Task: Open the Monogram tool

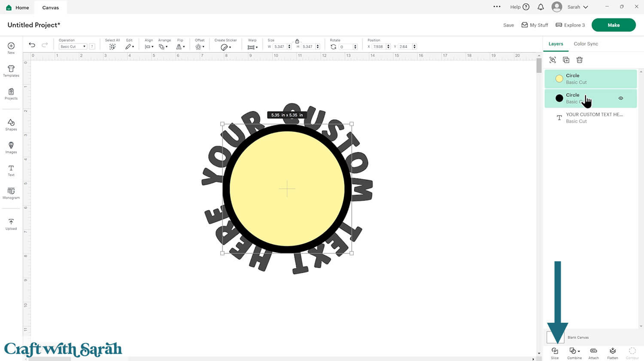Action: (x=11, y=193)
